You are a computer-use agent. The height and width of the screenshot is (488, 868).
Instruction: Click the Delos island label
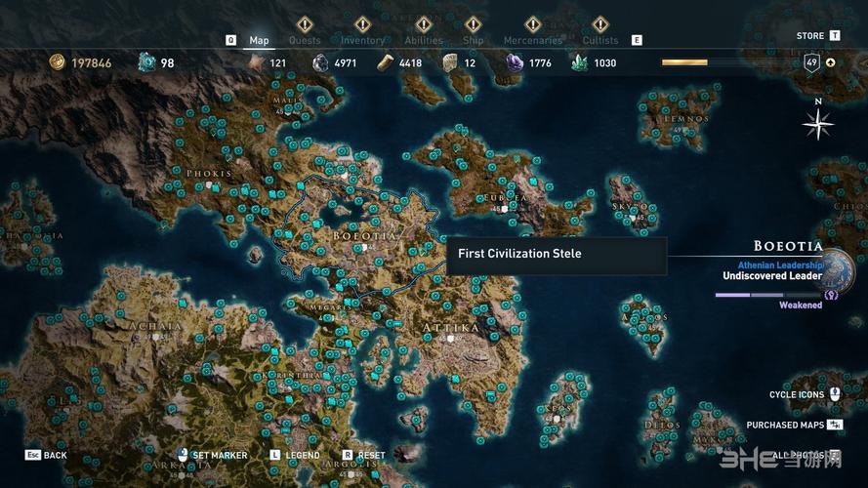pyautogui.click(x=662, y=425)
